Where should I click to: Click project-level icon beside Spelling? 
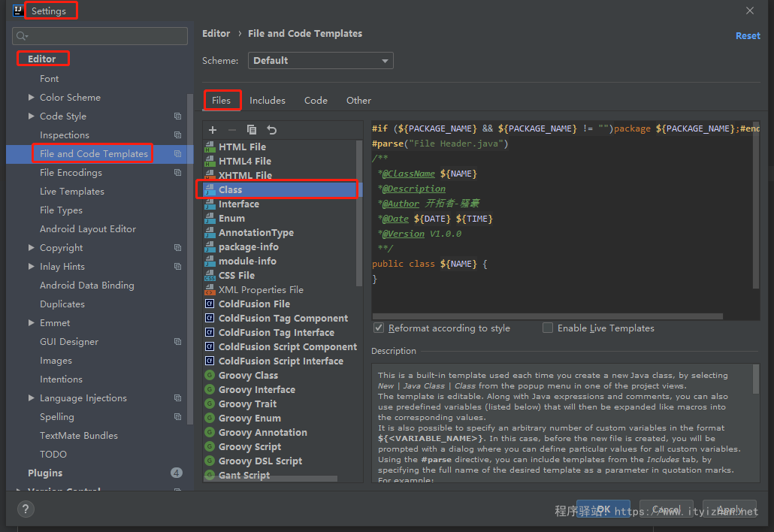point(177,416)
